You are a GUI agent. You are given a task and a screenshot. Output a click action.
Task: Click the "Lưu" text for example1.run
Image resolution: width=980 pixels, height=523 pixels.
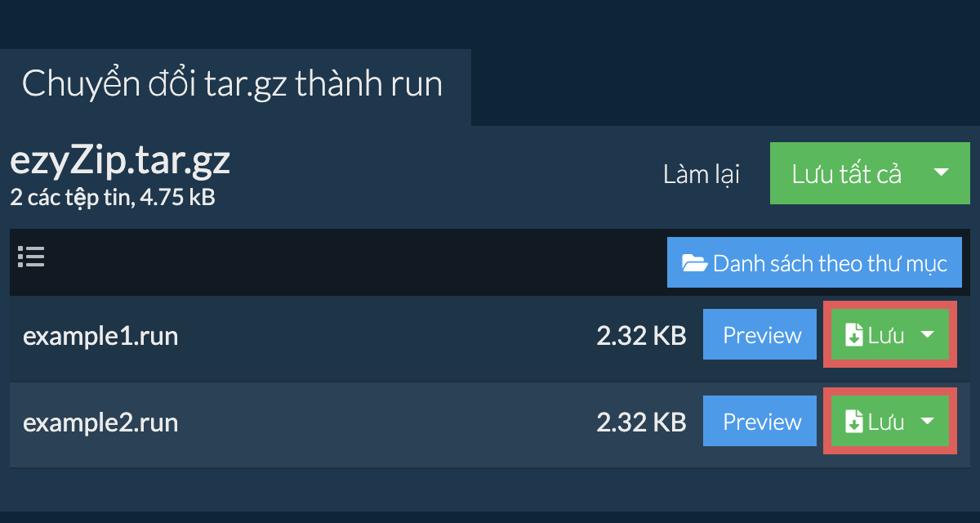tap(886, 335)
